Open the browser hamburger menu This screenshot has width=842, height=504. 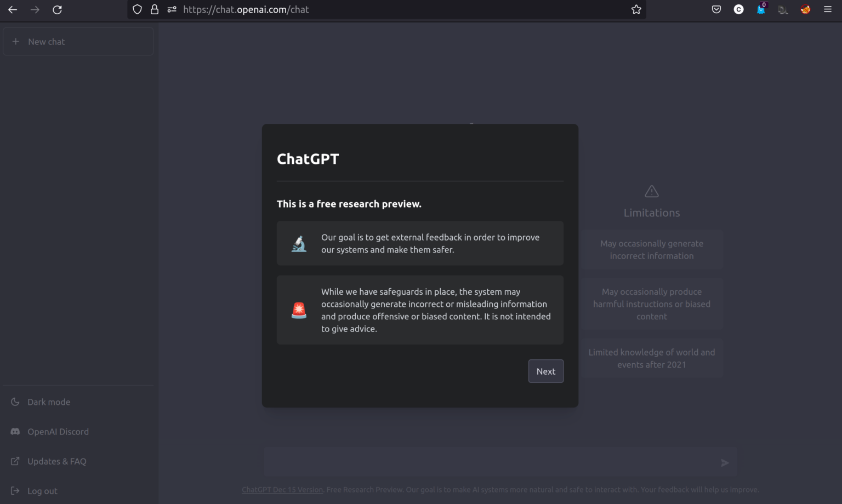tap(828, 9)
